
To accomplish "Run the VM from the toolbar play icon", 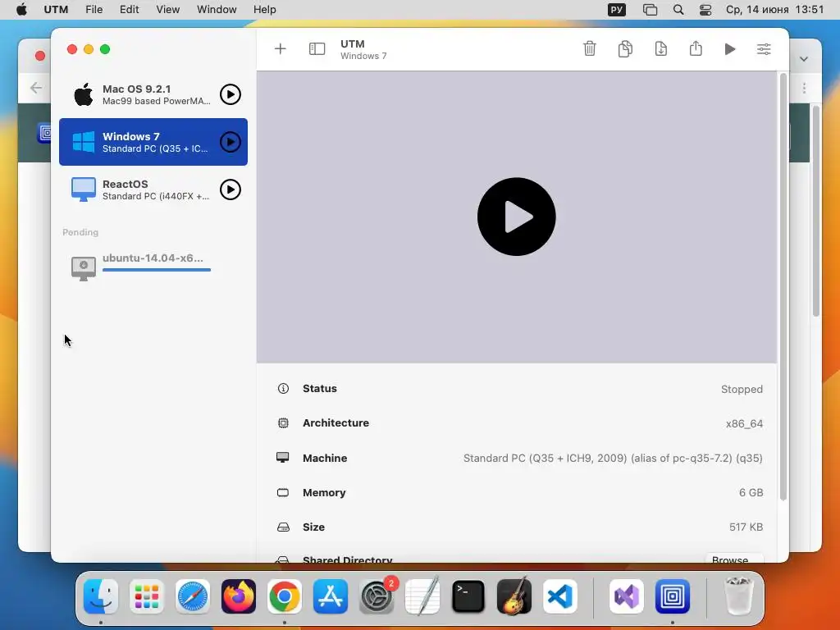I will (x=729, y=49).
